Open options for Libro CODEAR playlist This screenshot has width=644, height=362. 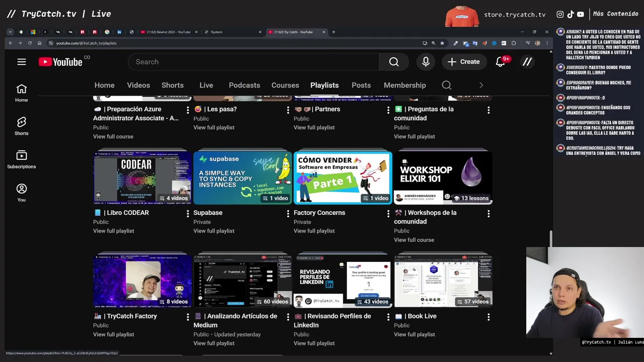(x=188, y=213)
